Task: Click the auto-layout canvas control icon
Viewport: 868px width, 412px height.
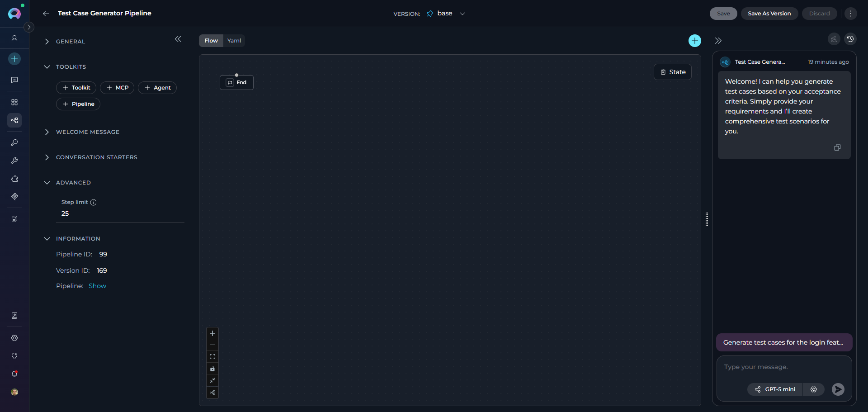Action: click(x=212, y=393)
